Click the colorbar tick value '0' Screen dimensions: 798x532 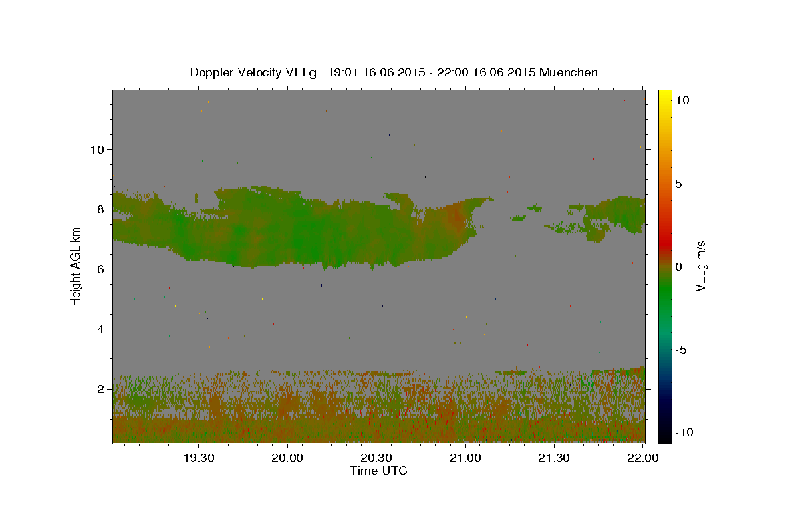tap(678, 267)
